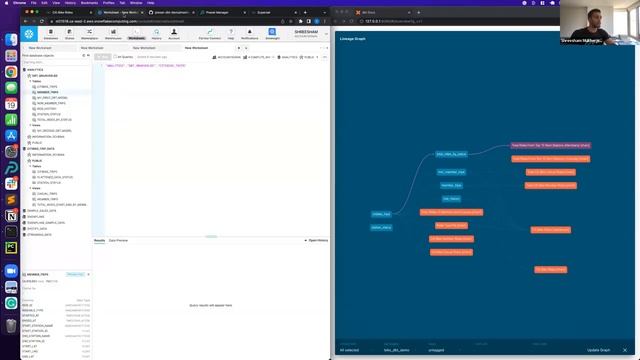Select the MY_FIRST_DBT_MODEL table
Screen dimensions: 640x360
(x=52, y=98)
